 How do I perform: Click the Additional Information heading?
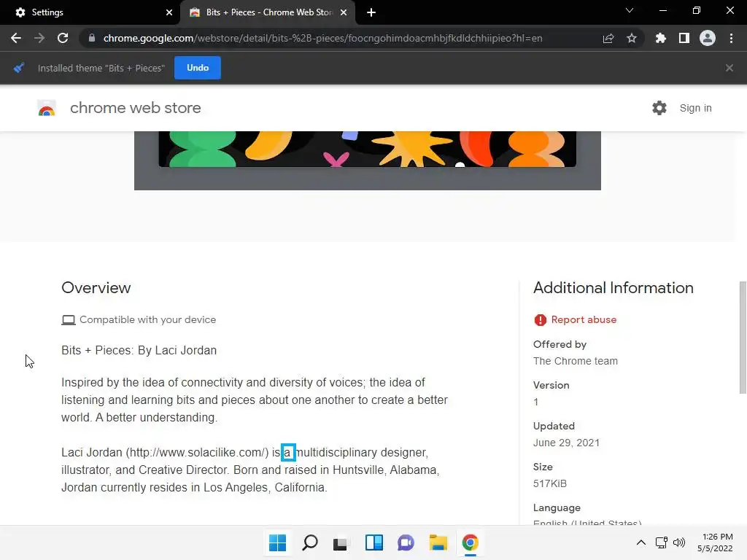[613, 287]
